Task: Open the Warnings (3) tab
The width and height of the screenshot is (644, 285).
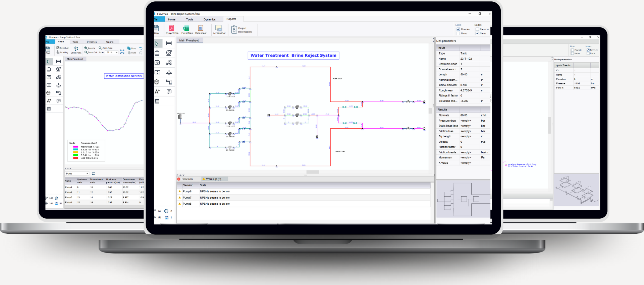Action: tap(213, 179)
